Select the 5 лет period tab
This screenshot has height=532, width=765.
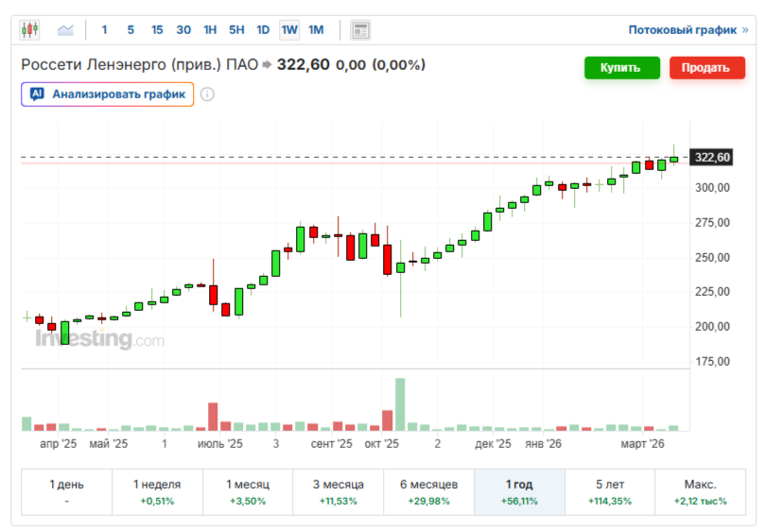pos(610,492)
